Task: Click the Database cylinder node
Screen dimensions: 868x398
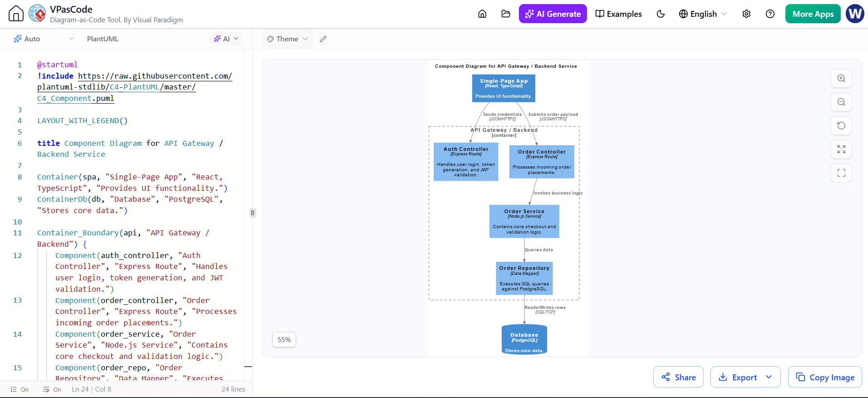Action: pos(524,339)
